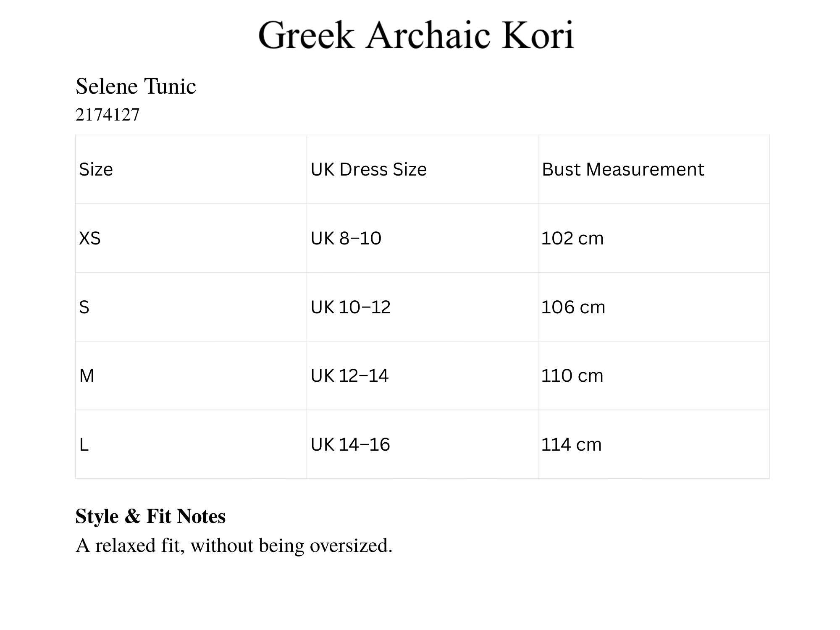Image resolution: width=840 pixels, height=630 pixels.
Task: Click the 106 cm bust measurement
Action: 573,307
